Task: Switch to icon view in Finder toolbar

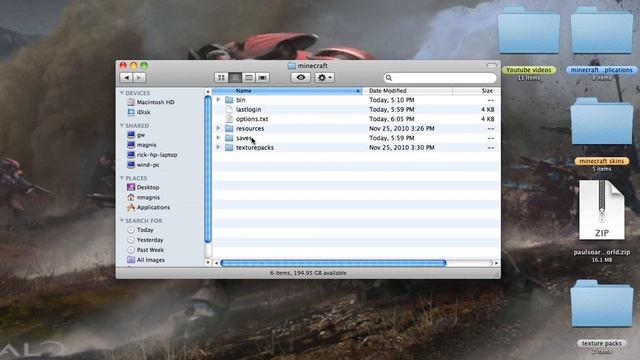Action: (x=221, y=78)
